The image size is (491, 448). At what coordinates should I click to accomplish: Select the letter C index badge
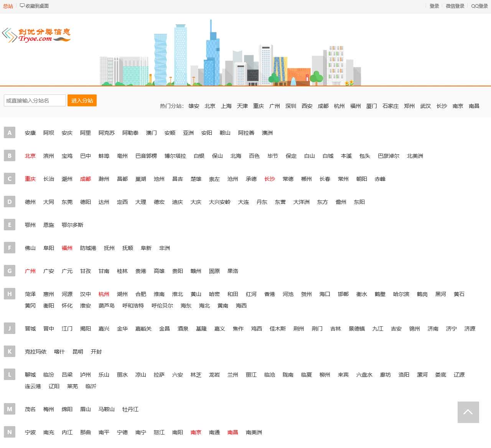pos(10,179)
